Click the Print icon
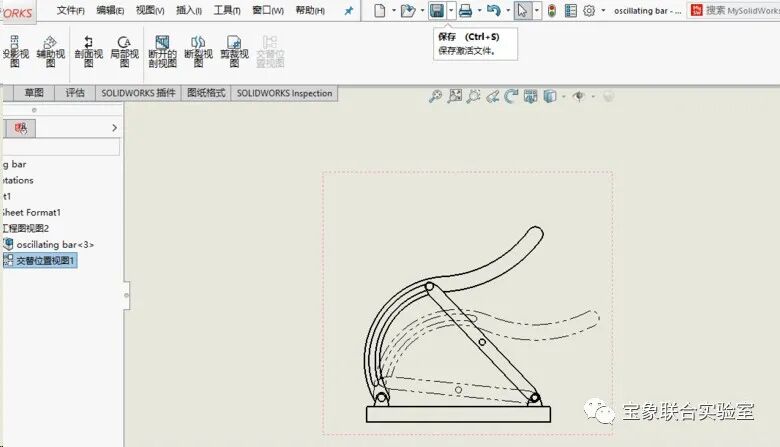 pos(466,10)
